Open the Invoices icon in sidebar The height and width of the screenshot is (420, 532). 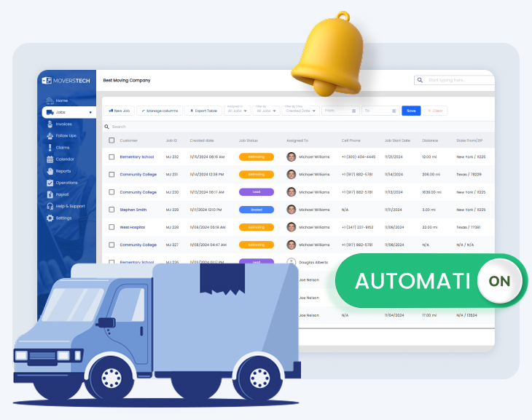(x=50, y=124)
